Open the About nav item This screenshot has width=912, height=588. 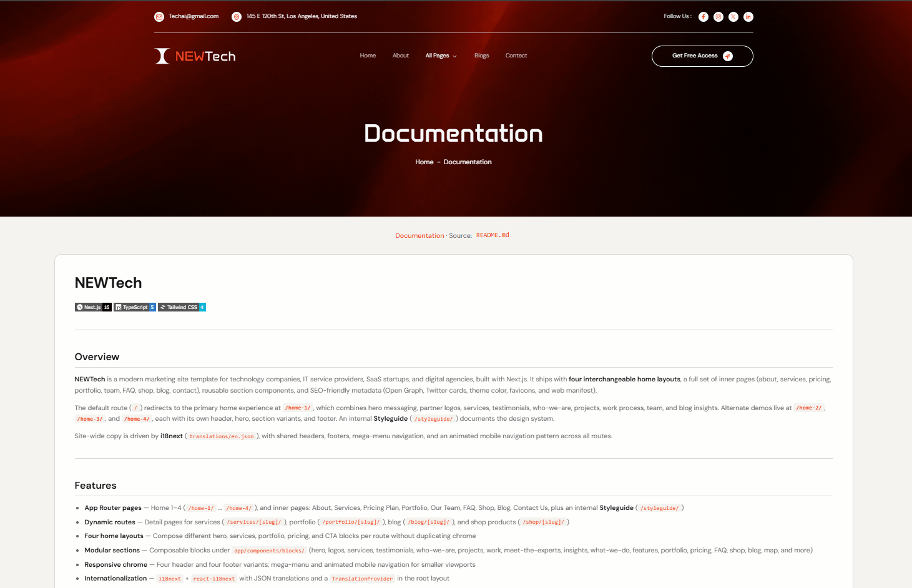pyautogui.click(x=401, y=56)
